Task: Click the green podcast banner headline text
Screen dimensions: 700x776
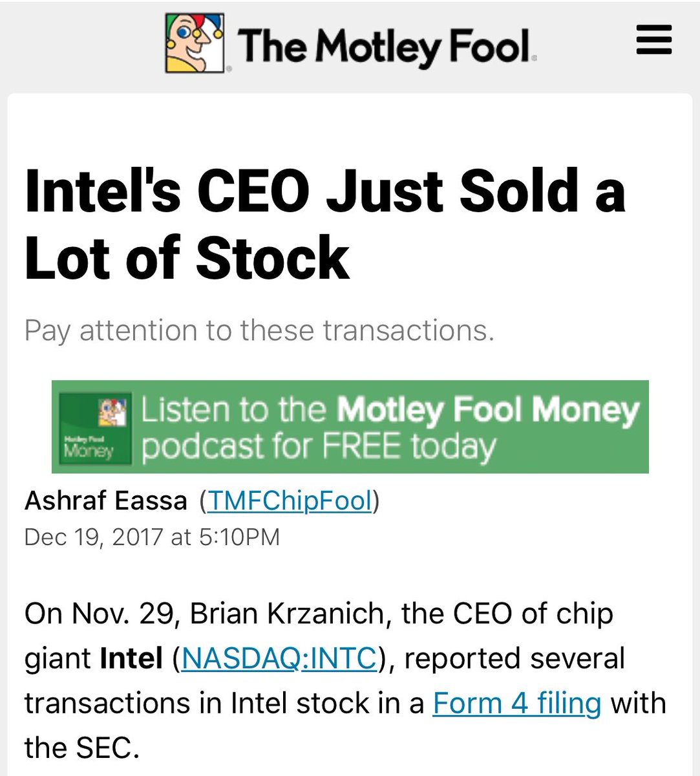Action: coord(390,411)
